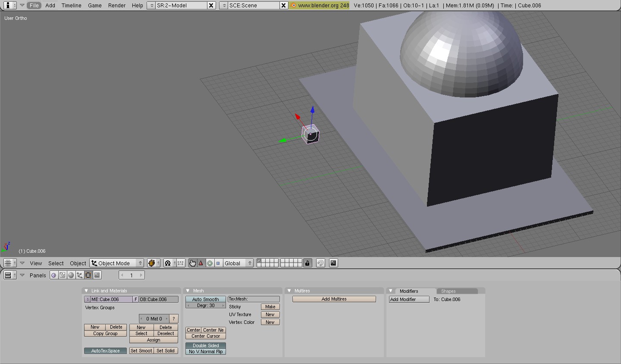Click the OB:Cube.006 name field
Image resolution: width=621 pixels, height=364 pixels.
[x=158, y=299]
